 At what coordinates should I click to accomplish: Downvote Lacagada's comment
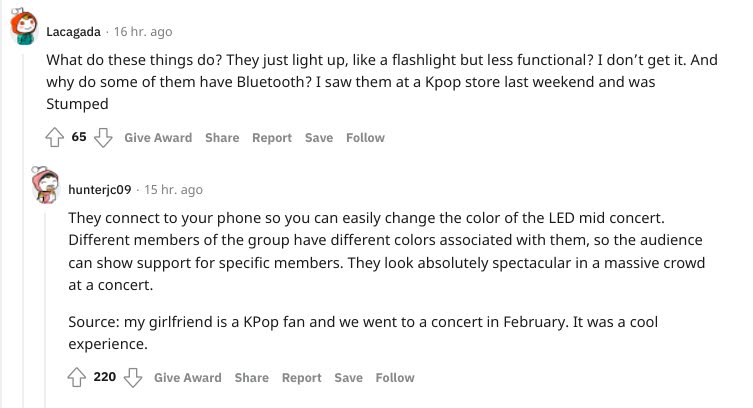coord(102,138)
